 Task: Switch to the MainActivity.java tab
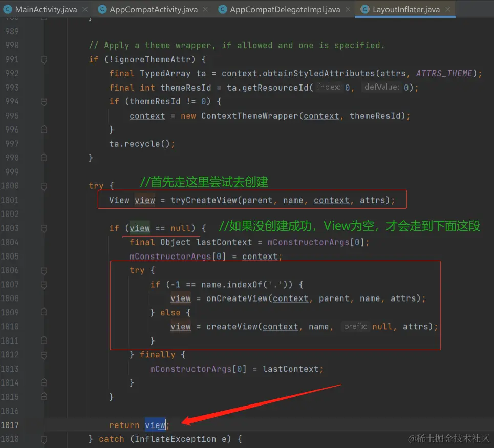click(46, 9)
